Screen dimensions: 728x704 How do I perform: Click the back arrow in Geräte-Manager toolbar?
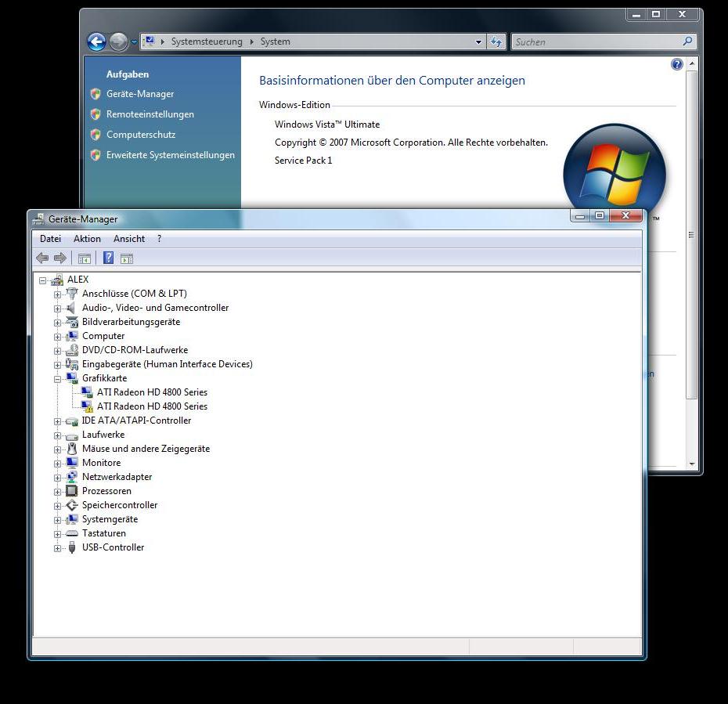[42, 258]
